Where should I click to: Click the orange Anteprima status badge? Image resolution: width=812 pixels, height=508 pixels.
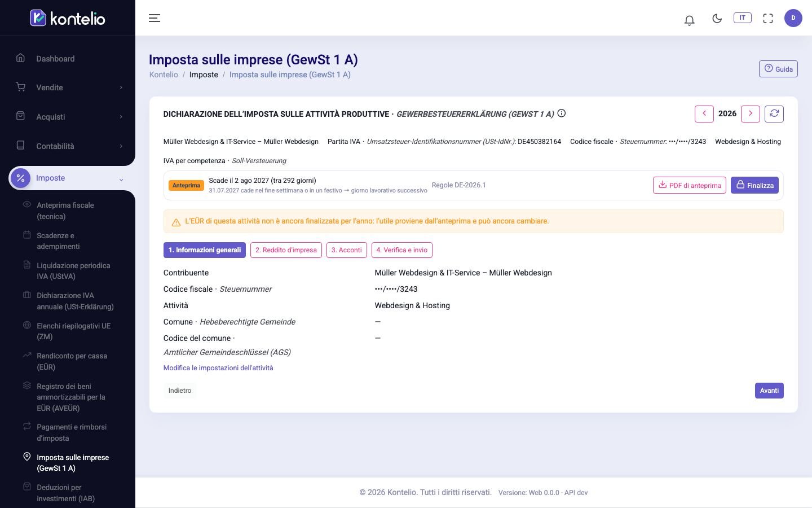(186, 185)
